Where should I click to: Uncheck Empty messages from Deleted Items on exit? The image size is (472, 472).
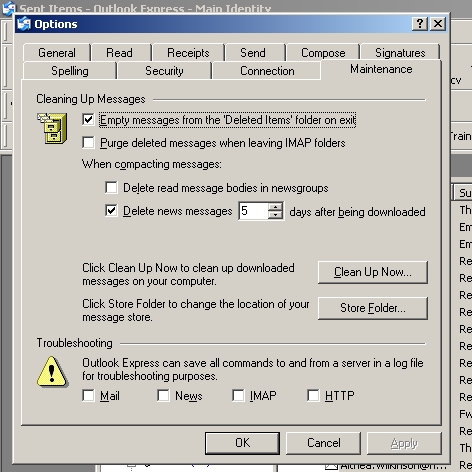[88, 120]
